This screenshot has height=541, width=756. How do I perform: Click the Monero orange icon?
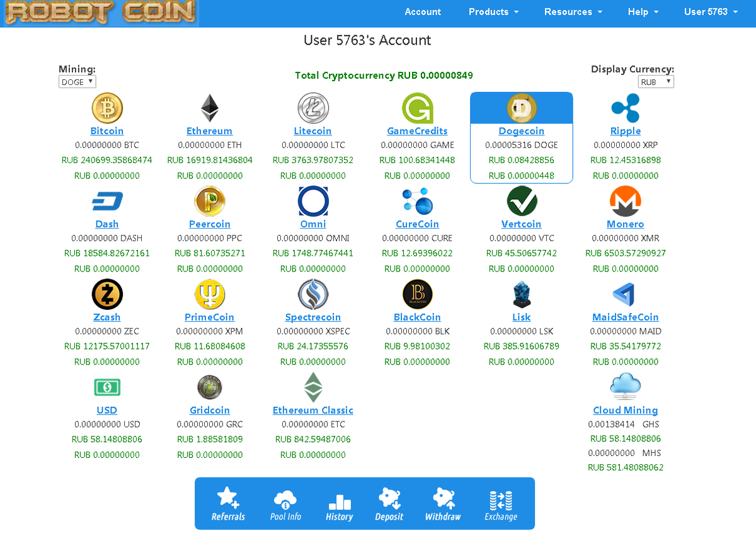(626, 202)
